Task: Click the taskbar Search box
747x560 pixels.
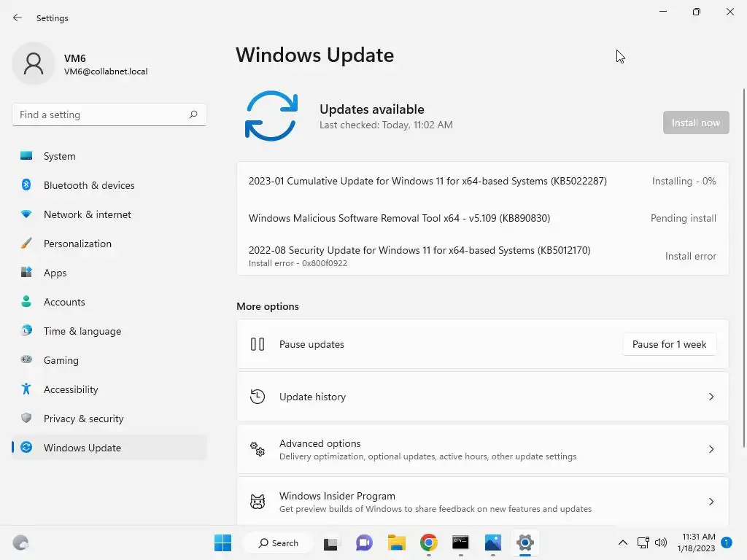Action: pos(278,542)
